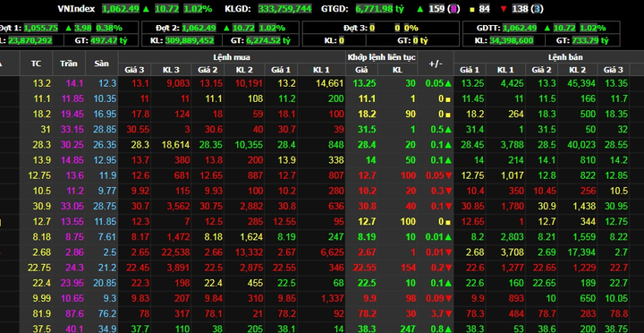Click KLGD value 333,759,744
Image resolution: width=644 pixels, height=333 pixels.
[x=284, y=9]
